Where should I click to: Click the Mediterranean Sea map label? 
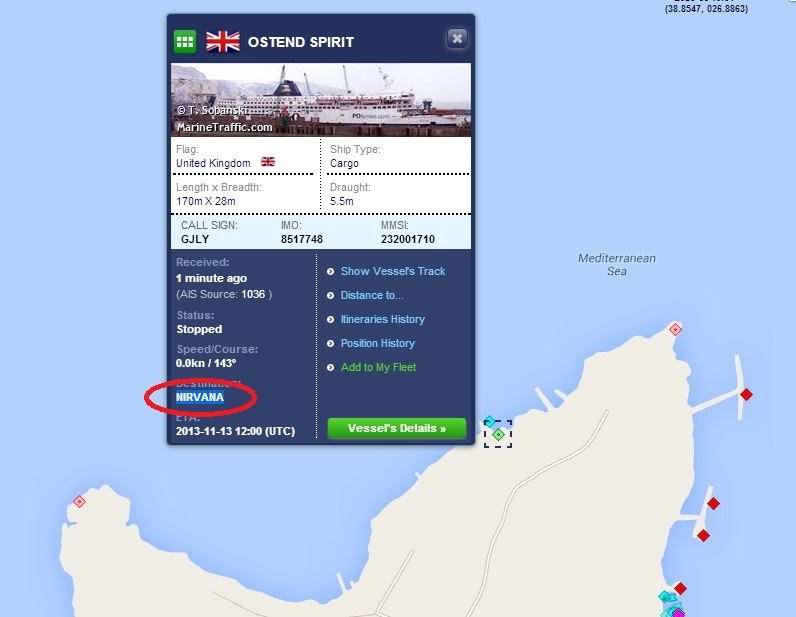coord(617,265)
